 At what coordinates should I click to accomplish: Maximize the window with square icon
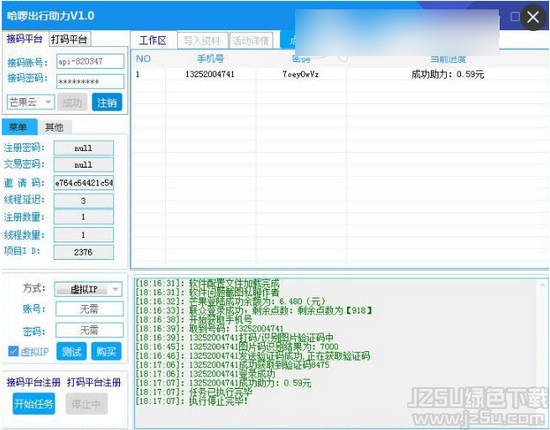tap(515, 16)
